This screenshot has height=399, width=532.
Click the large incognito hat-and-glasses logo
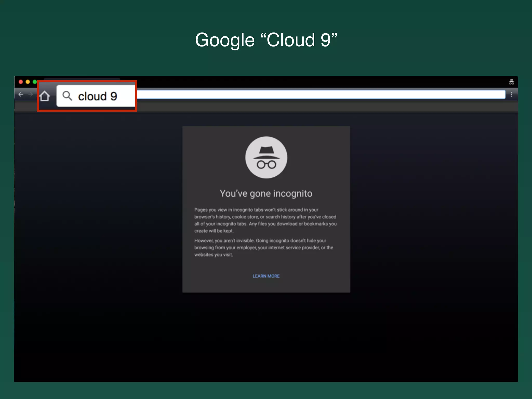[x=266, y=157]
